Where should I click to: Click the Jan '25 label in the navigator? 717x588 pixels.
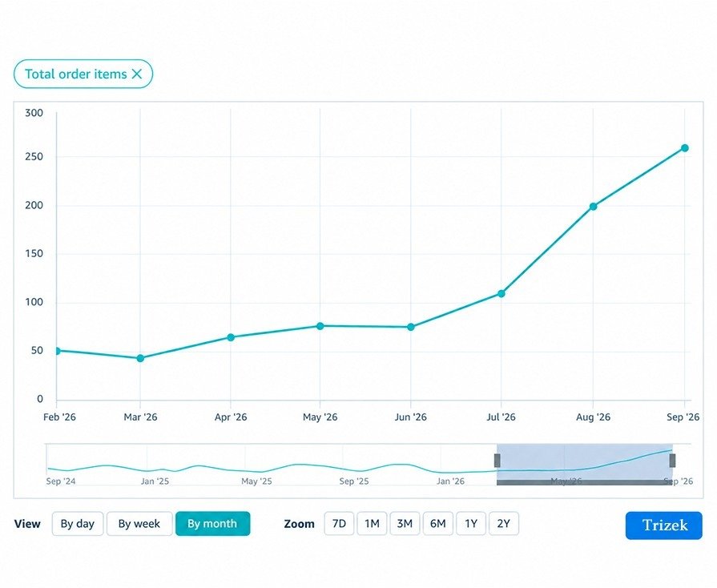[155, 481]
